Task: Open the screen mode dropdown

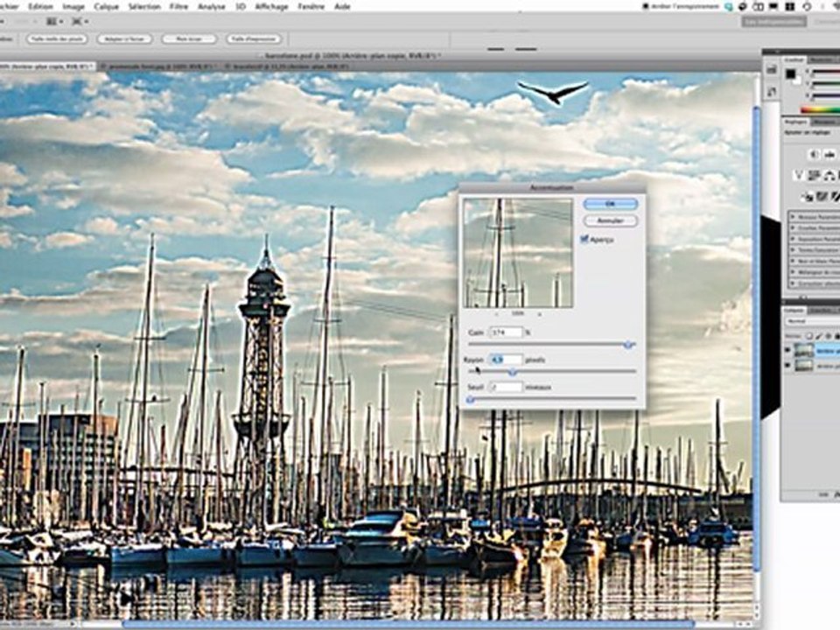Action: [80, 22]
